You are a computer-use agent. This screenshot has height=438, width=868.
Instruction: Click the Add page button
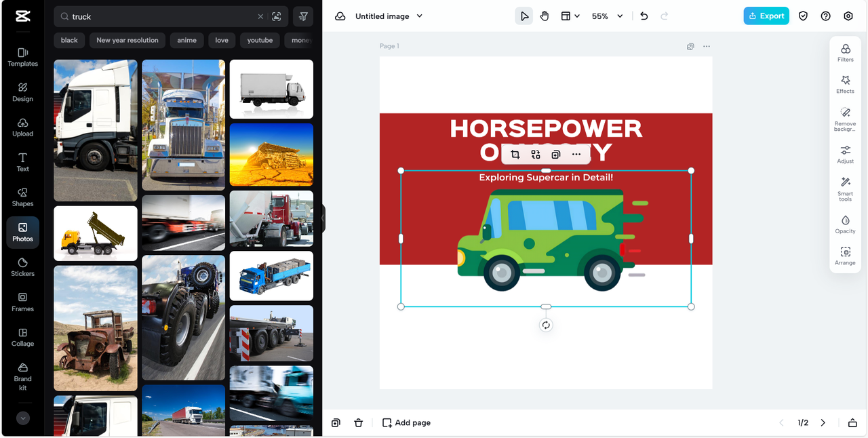coord(406,422)
